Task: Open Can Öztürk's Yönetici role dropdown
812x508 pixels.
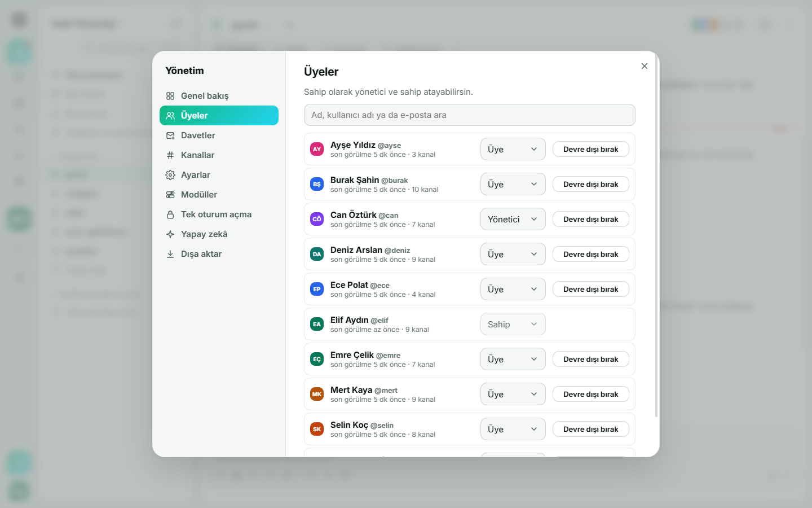Action: [513, 219]
